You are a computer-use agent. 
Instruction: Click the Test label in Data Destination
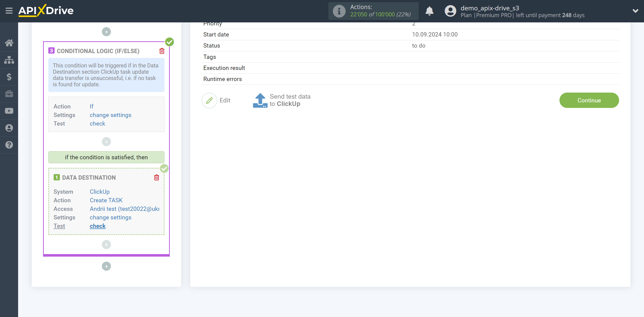tap(59, 226)
